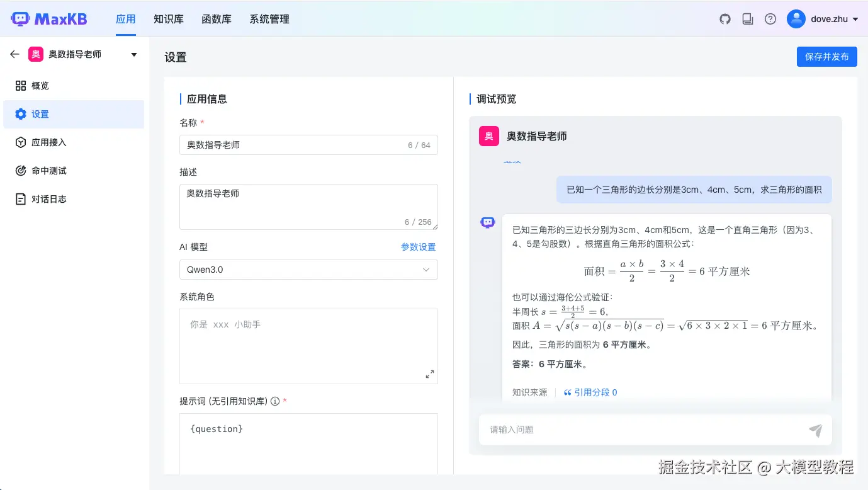The image size is (868, 490).
Task: Expand the system role text area
Action: pos(430,374)
